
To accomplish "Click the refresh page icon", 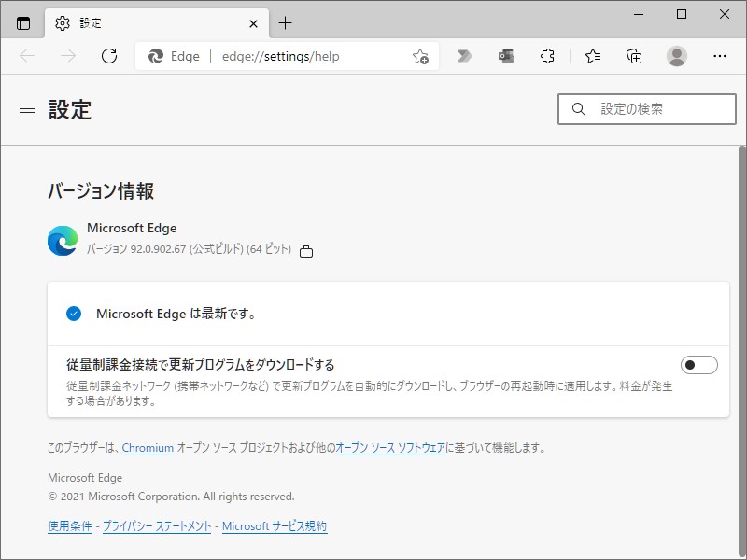I will (x=109, y=56).
